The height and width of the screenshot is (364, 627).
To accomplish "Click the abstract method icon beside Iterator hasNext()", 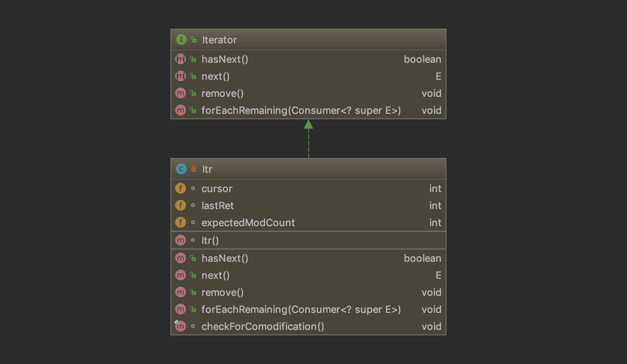I will [x=181, y=59].
